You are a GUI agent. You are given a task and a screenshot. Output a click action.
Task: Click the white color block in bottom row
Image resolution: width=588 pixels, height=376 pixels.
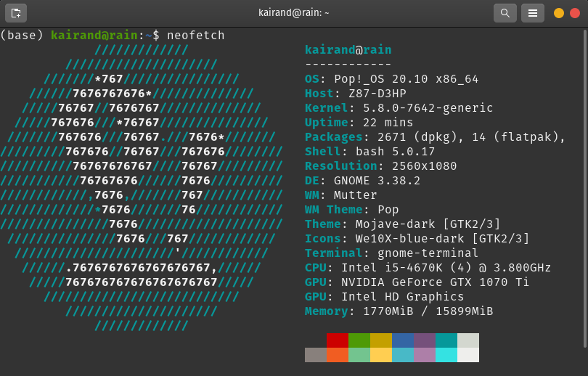pos(467,355)
